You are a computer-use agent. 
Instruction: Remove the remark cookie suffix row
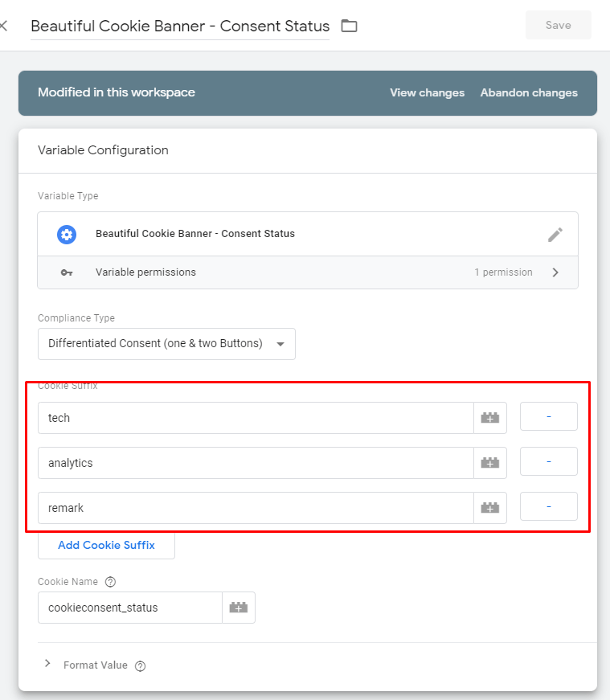tap(549, 506)
